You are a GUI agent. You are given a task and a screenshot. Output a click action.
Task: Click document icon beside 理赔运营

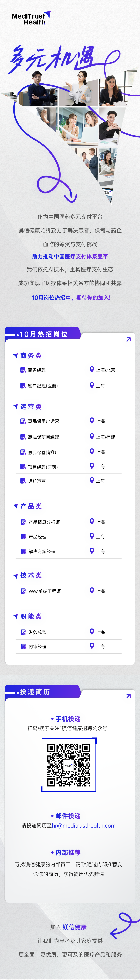(x=23, y=481)
